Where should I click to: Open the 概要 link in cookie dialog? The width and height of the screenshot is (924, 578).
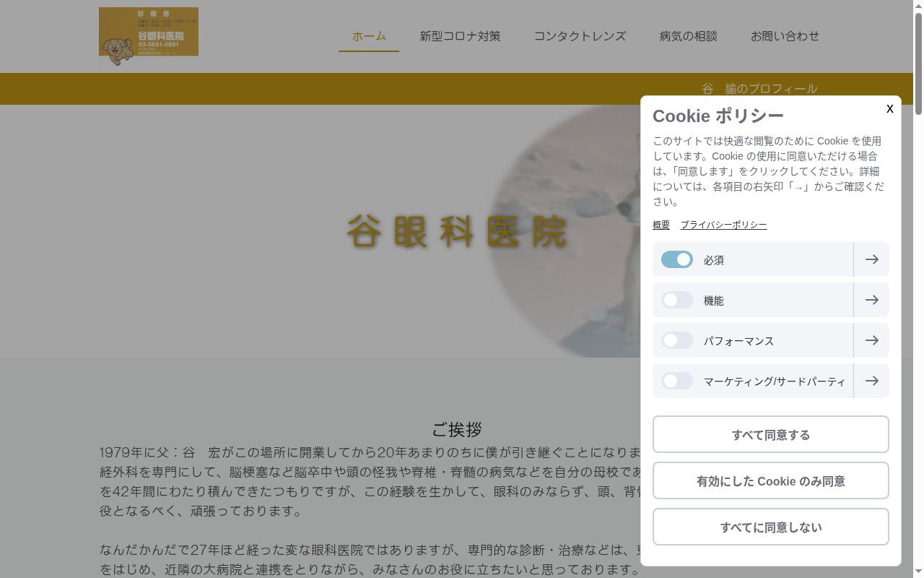coord(661,225)
